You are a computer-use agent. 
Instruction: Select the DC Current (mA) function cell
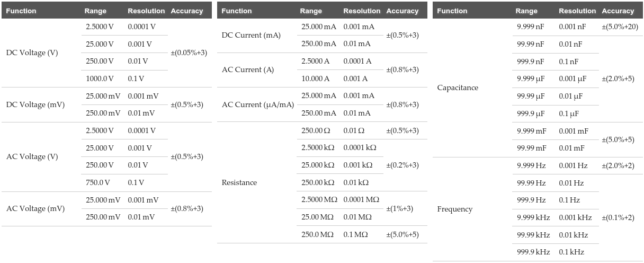click(x=251, y=35)
